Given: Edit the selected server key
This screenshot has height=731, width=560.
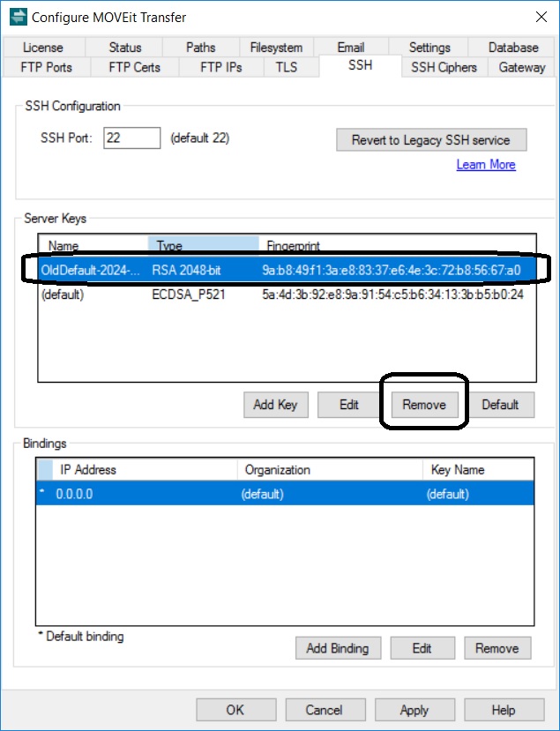Looking at the screenshot, I should (x=348, y=405).
